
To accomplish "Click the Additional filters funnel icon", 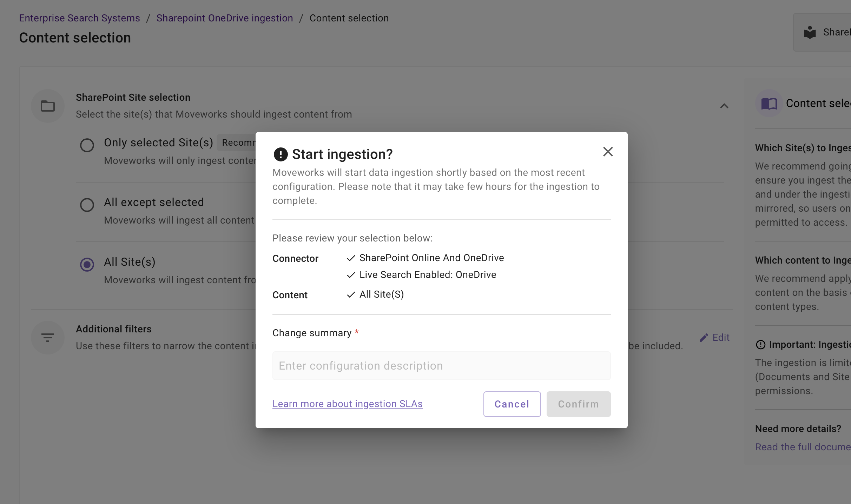I will [x=48, y=337].
